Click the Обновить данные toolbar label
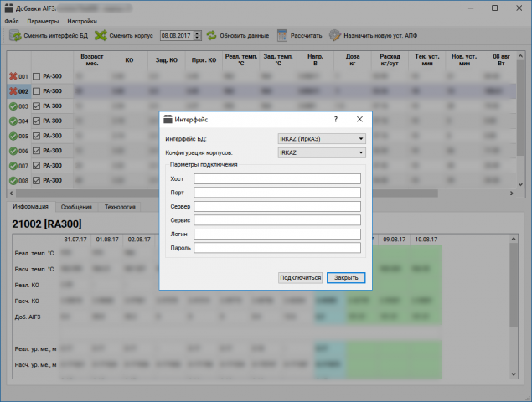This screenshot has height=402, width=532. (245, 36)
